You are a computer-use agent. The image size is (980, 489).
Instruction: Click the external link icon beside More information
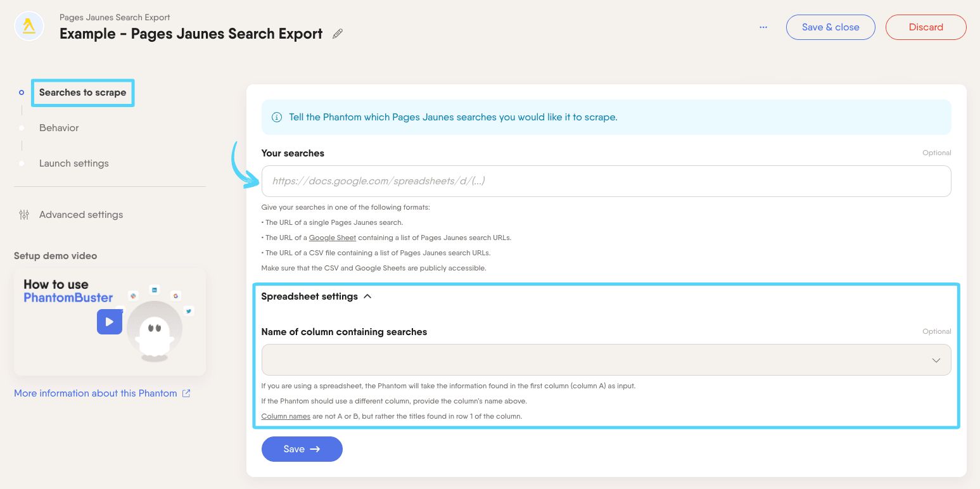click(x=186, y=393)
